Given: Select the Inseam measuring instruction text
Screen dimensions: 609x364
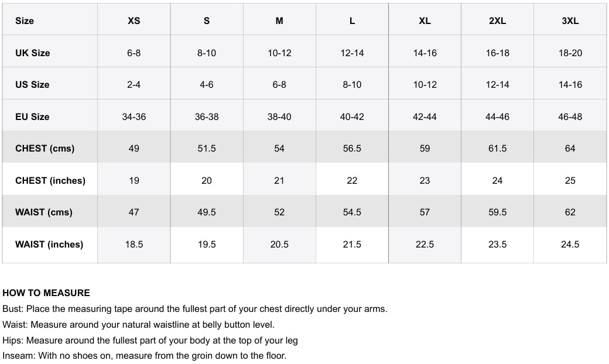Looking at the screenshot, I should click(144, 355).
